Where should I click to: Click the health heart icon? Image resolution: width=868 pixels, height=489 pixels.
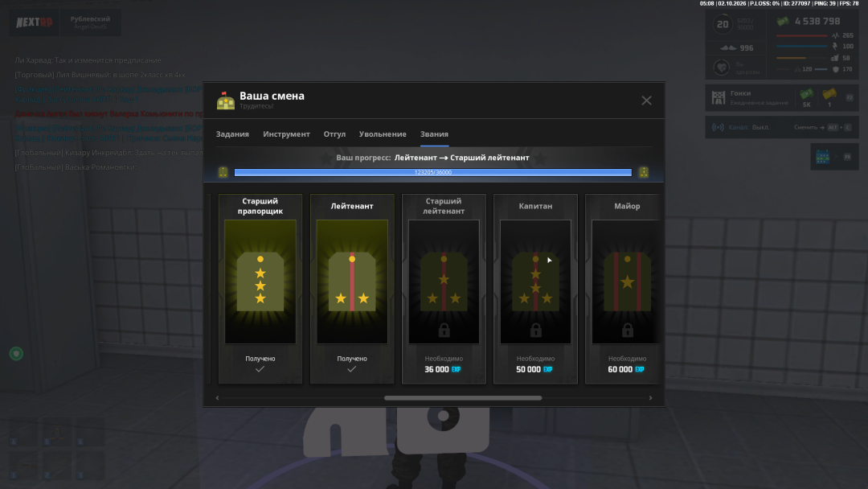pyautogui.click(x=721, y=68)
